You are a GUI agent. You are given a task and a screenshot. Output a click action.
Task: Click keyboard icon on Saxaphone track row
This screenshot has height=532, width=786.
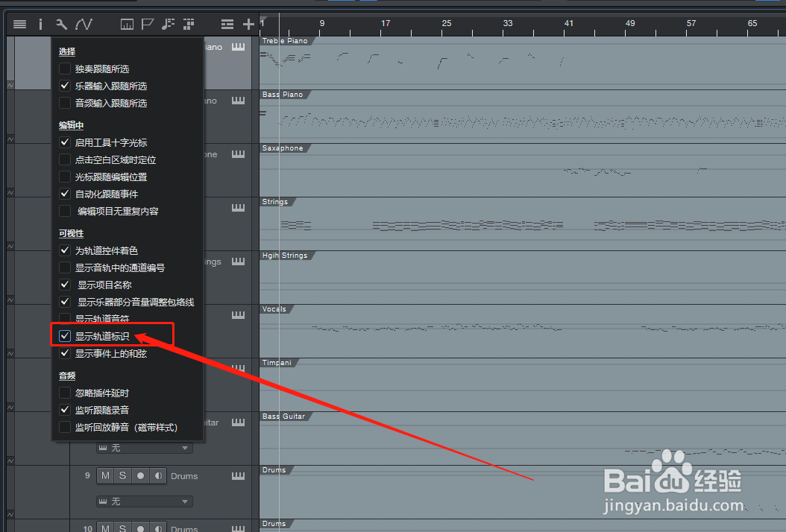(x=238, y=154)
